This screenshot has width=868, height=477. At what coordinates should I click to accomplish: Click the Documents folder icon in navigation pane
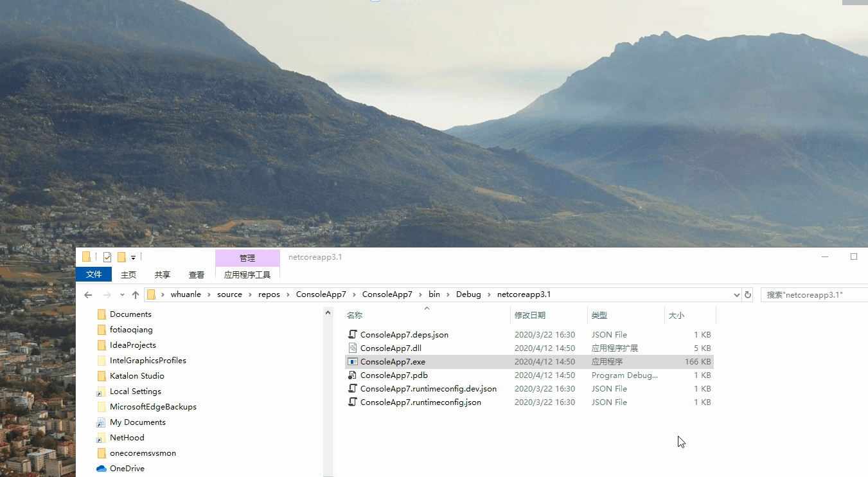101,314
